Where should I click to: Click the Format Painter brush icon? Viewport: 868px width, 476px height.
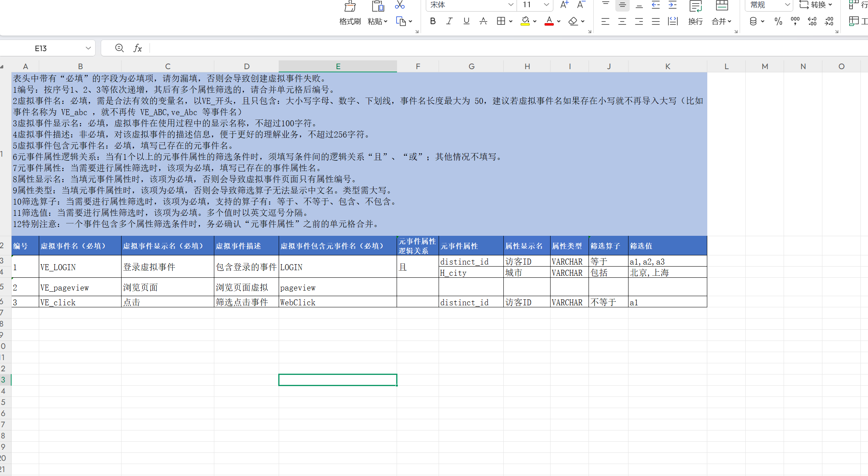[x=350, y=7]
